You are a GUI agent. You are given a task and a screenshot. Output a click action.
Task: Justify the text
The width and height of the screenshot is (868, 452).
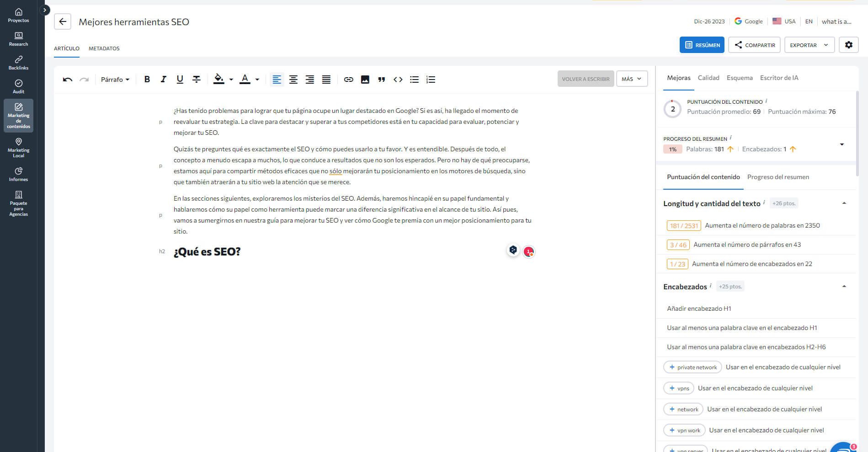coord(326,80)
